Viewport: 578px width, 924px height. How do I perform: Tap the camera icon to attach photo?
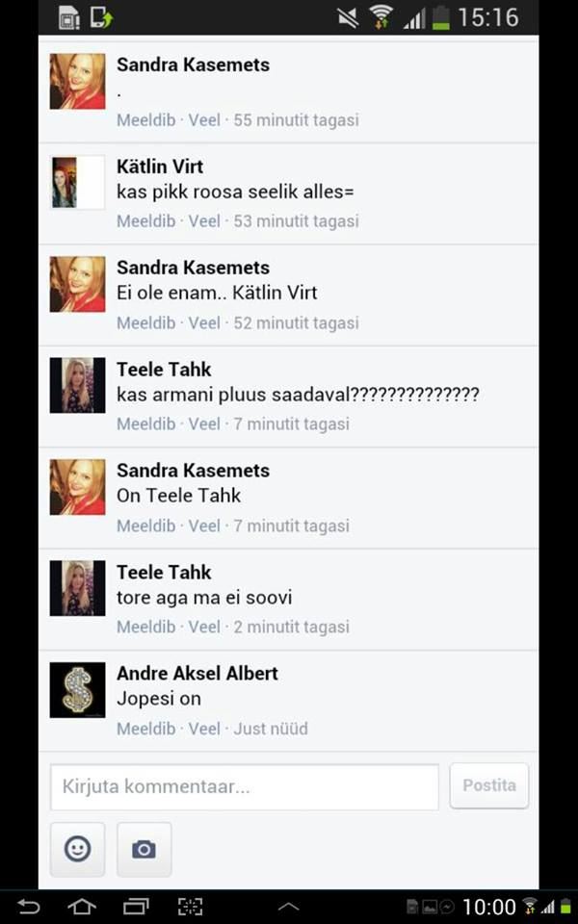pyautogui.click(x=144, y=849)
